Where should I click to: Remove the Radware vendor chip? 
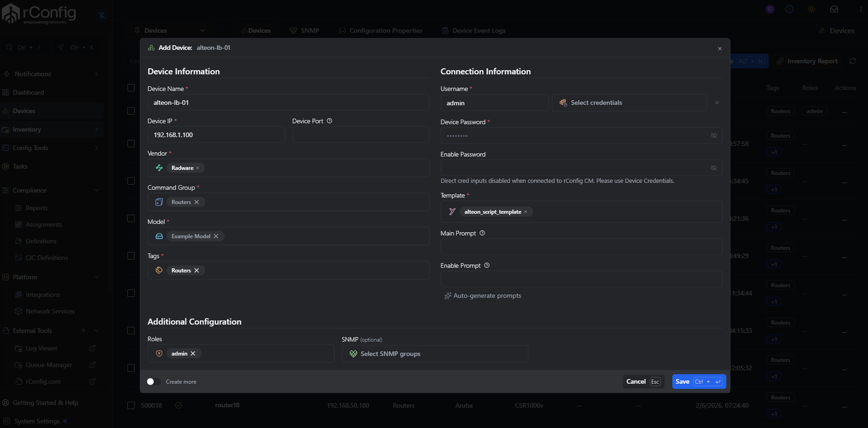click(x=198, y=168)
